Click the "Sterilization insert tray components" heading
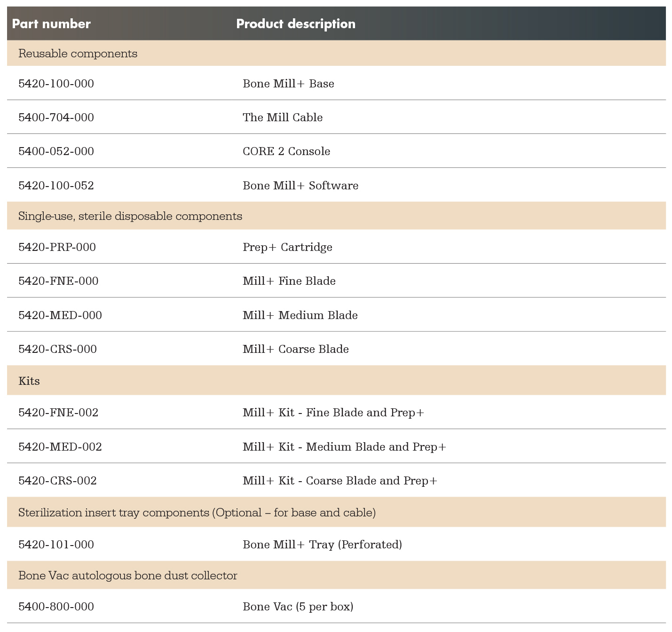The height and width of the screenshot is (632, 672). click(x=197, y=513)
